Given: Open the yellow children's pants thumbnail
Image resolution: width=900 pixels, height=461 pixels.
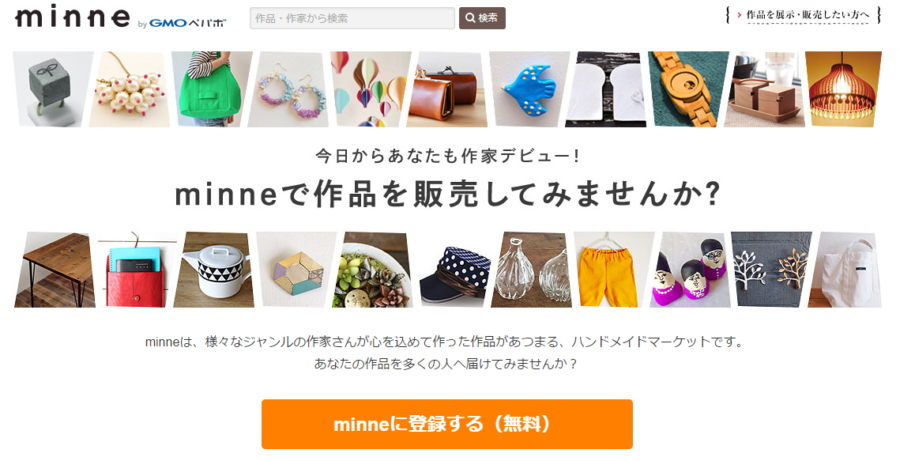Looking at the screenshot, I should tap(611, 270).
